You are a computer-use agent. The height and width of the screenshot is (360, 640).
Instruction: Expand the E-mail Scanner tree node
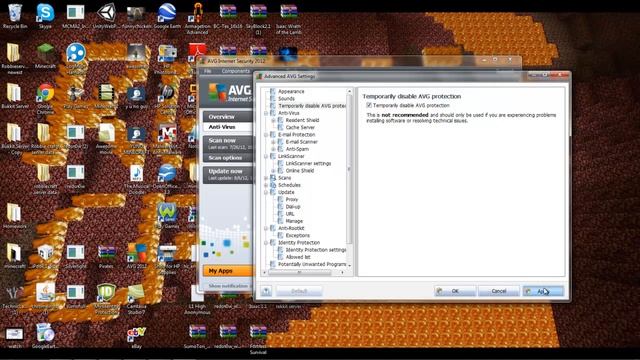[x=273, y=142]
